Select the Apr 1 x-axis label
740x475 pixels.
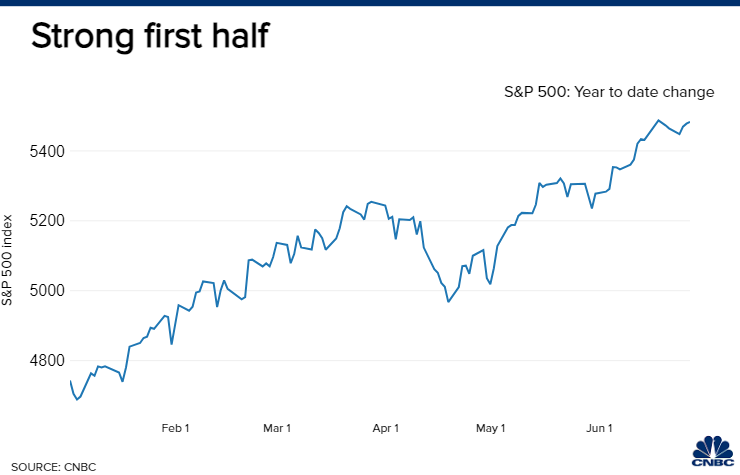385,428
